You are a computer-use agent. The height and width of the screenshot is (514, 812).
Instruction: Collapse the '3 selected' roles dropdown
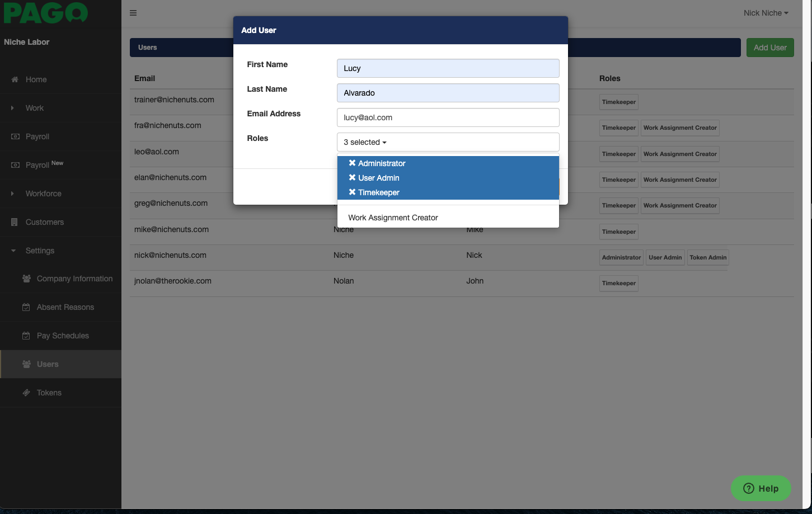click(x=448, y=142)
